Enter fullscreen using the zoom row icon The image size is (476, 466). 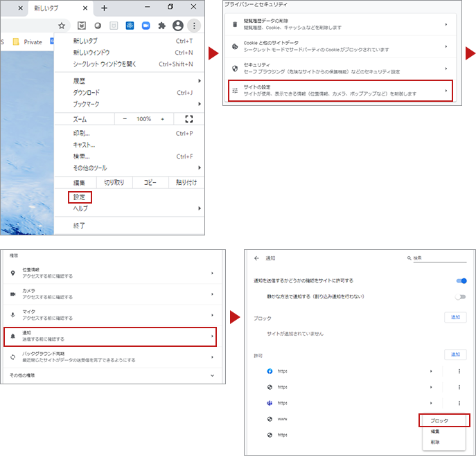click(188, 118)
